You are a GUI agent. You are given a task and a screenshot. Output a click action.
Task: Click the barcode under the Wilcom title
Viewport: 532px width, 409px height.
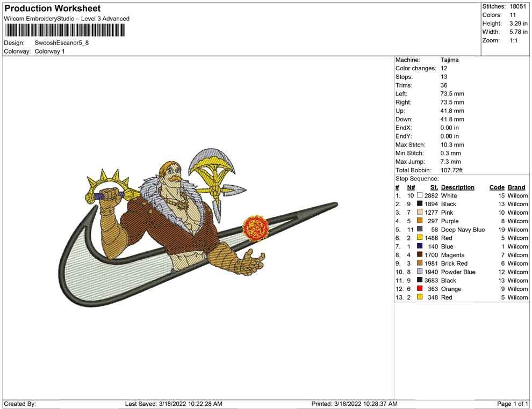(64, 31)
